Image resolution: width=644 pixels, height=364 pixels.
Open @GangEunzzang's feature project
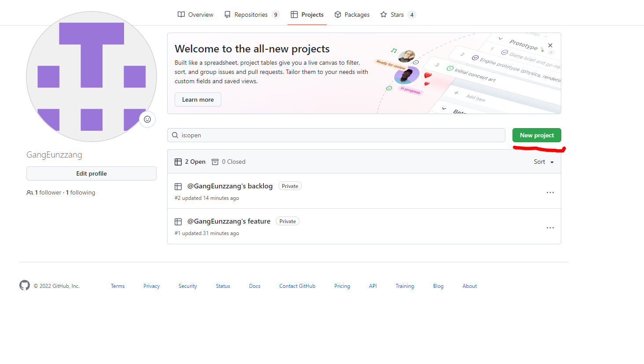click(x=229, y=221)
